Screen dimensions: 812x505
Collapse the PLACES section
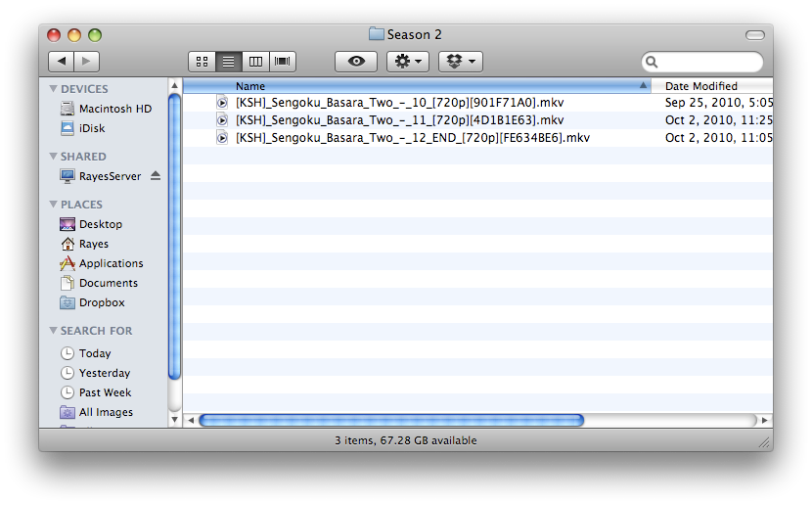(x=53, y=205)
